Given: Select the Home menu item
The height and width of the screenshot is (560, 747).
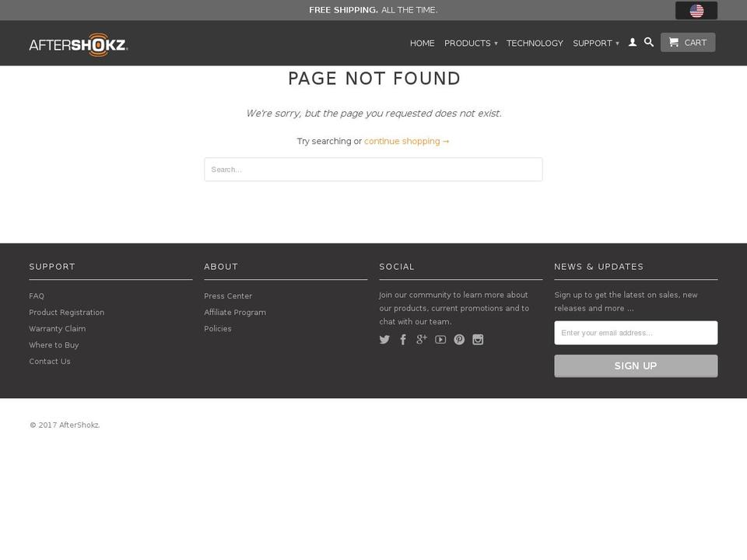Looking at the screenshot, I should 422,44.
